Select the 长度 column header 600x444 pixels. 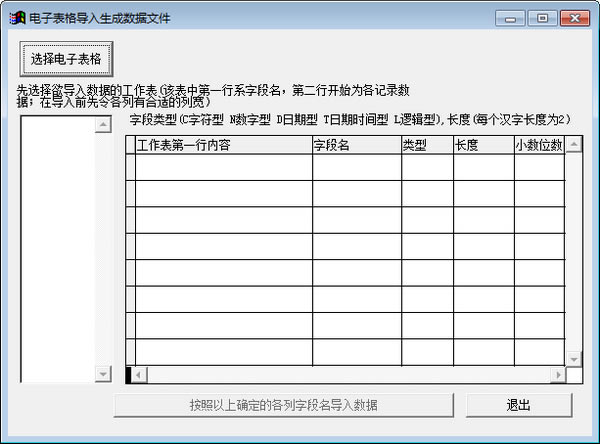483,145
